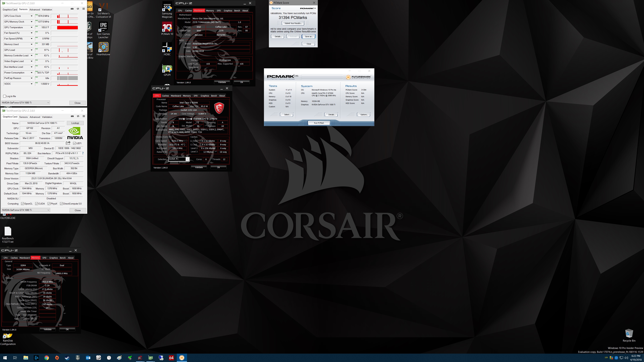Open HDBC desktop shortcut

click(x=167, y=49)
